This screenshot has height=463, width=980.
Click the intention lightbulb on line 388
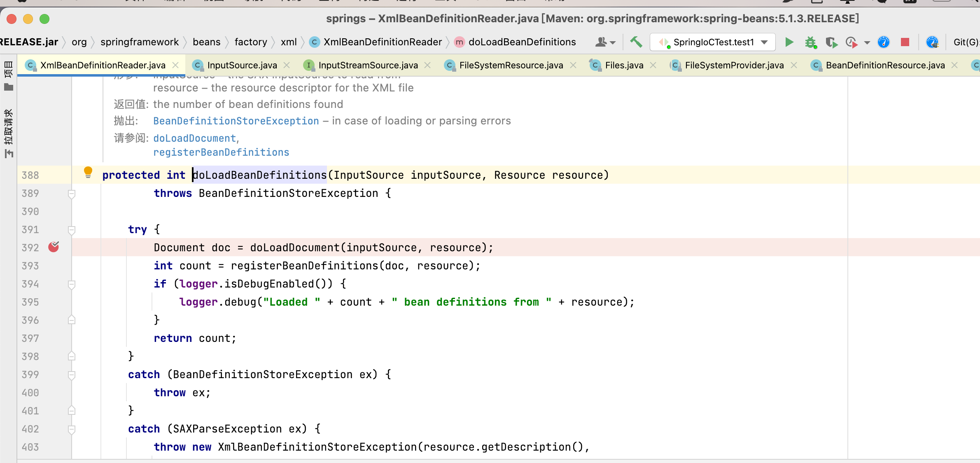click(x=88, y=172)
